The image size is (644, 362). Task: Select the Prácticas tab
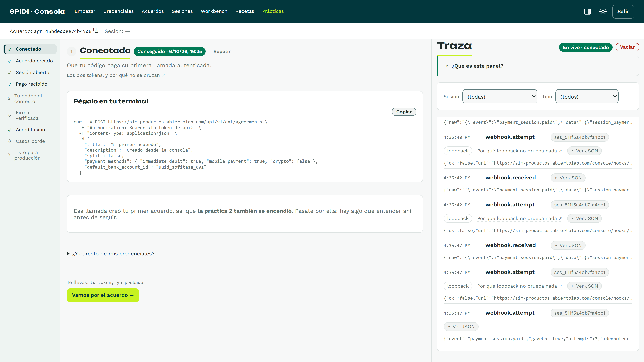point(273,11)
